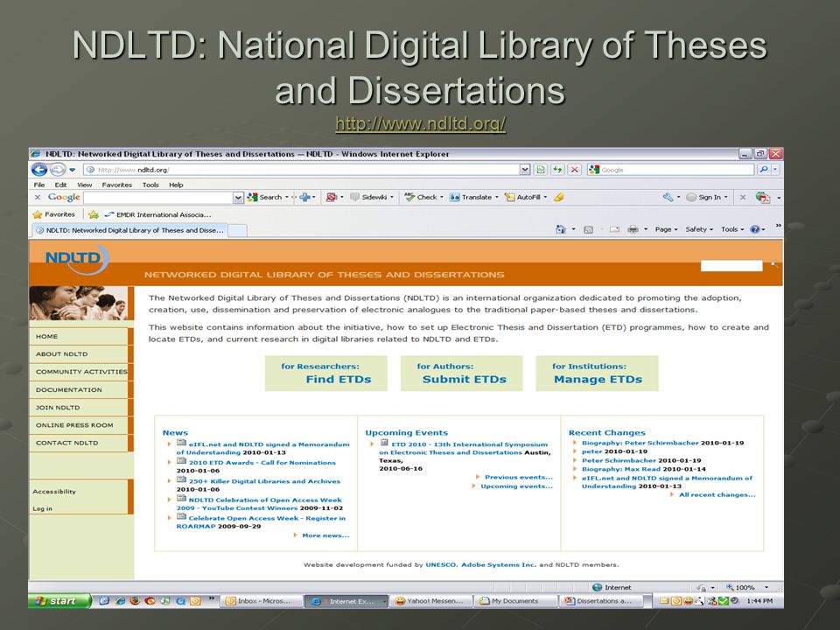Open the Favorites menu in menu bar

116,185
